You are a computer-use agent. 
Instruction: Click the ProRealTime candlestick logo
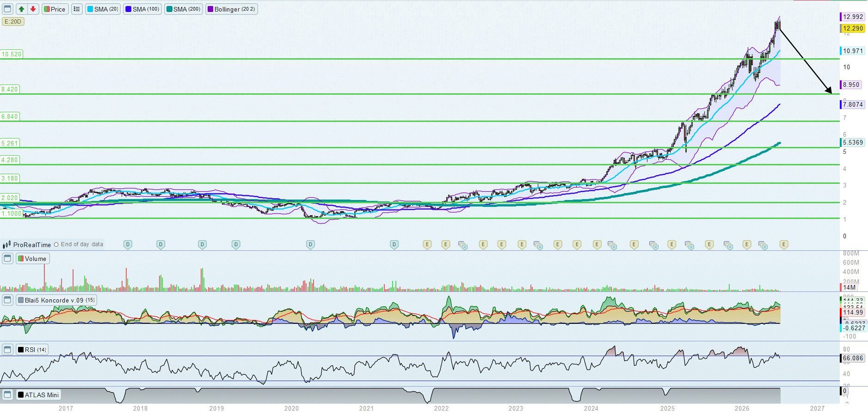point(6,245)
